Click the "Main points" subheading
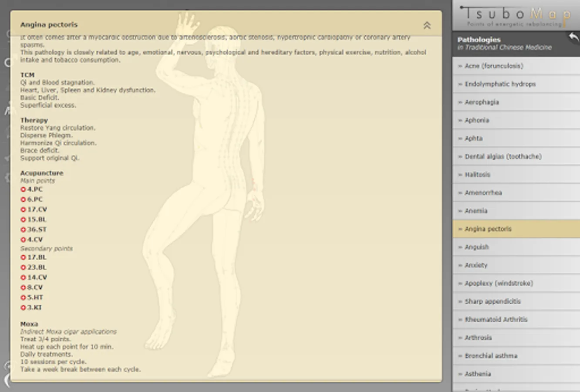 (37, 181)
